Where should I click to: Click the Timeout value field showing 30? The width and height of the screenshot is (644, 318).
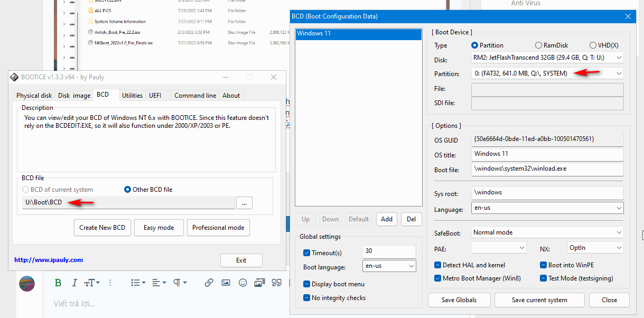(x=389, y=251)
